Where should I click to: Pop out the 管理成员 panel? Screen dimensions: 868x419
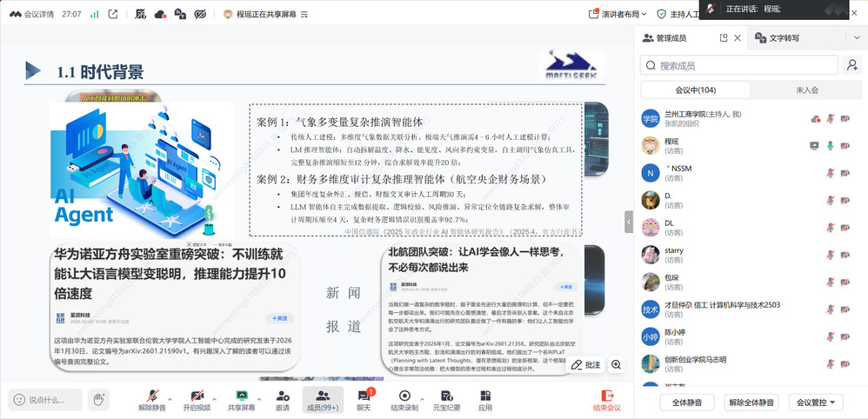click(x=724, y=38)
